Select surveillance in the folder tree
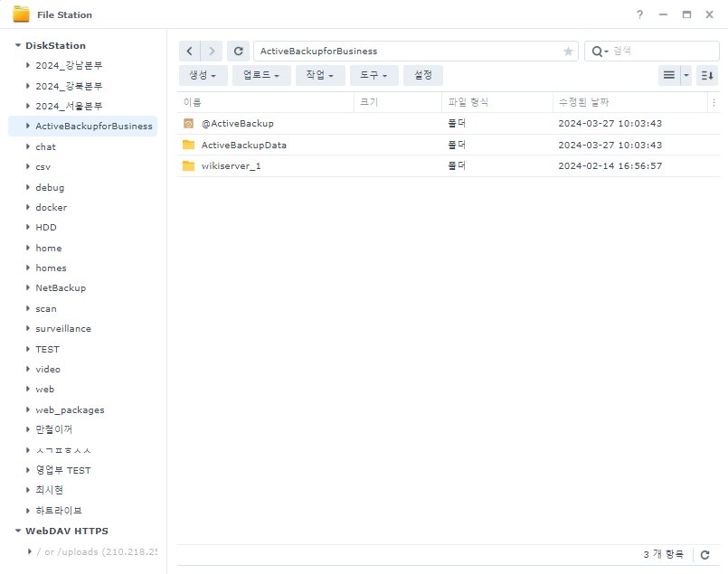This screenshot has width=728, height=574. [63, 328]
